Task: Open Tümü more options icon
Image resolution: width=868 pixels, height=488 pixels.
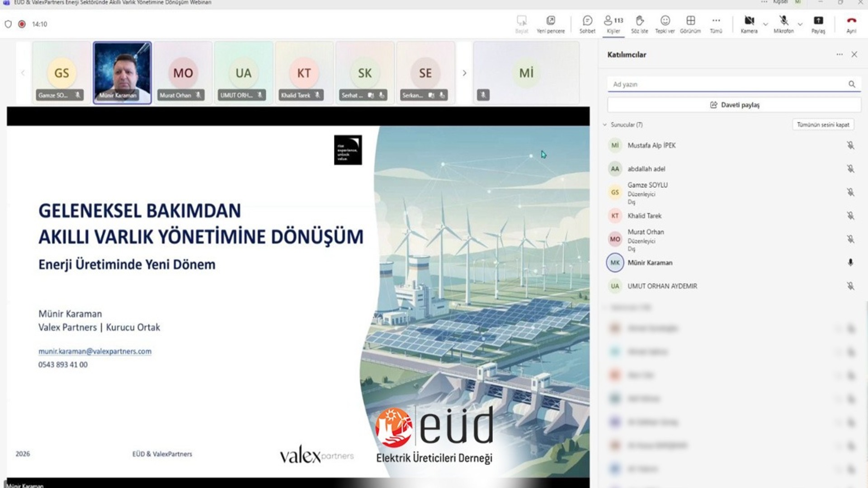Action: 716,24
